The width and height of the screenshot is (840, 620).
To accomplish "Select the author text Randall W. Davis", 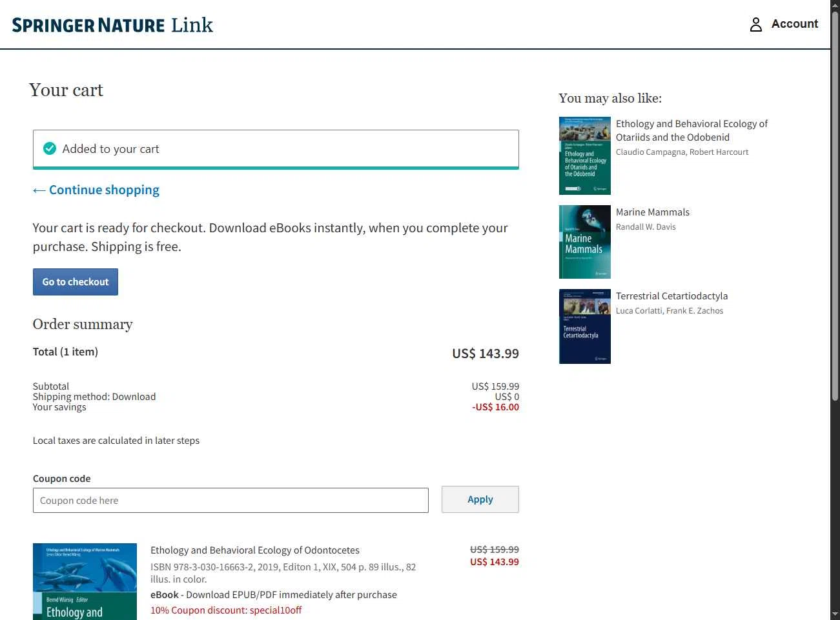I will [646, 227].
